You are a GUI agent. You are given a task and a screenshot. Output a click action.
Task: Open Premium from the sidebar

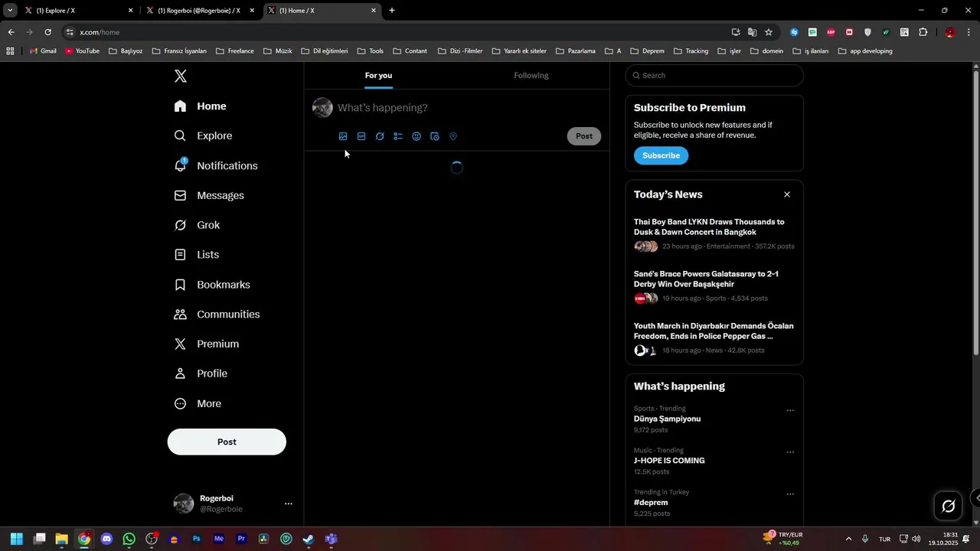(207, 344)
